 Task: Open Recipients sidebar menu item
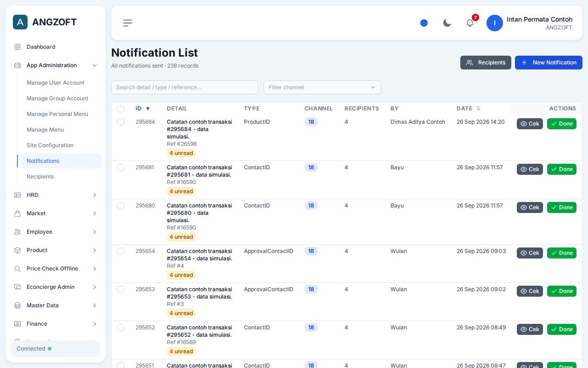(x=62, y=177)
